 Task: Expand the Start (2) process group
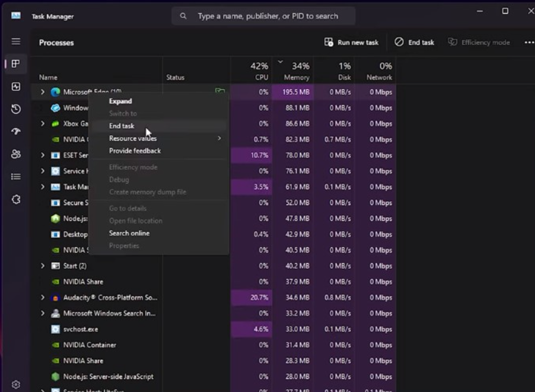(42, 266)
